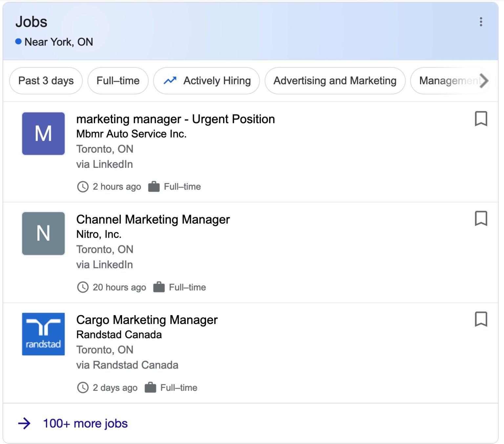Enable the Full-time filter chip
The height and width of the screenshot is (444, 504).
coord(118,81)
